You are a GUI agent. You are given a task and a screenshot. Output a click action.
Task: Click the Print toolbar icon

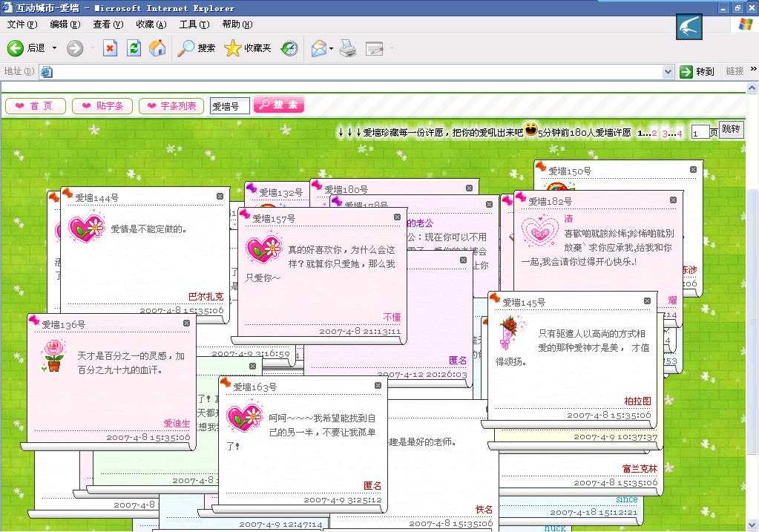coord(348,49)
